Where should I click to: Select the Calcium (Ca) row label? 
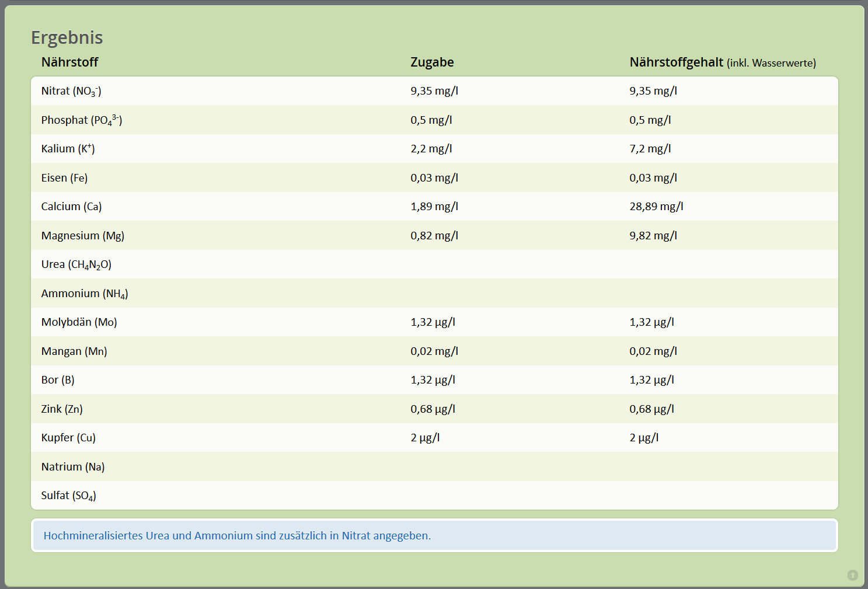[71, 206]
